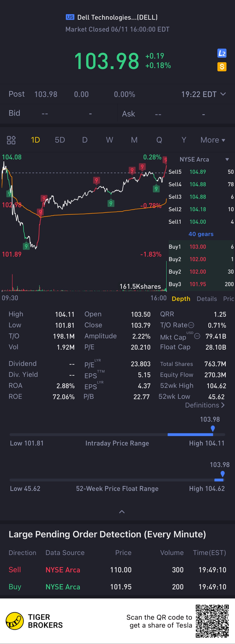Switch to the Details tab
Screen dimensions: 235x644
[207, 299]
